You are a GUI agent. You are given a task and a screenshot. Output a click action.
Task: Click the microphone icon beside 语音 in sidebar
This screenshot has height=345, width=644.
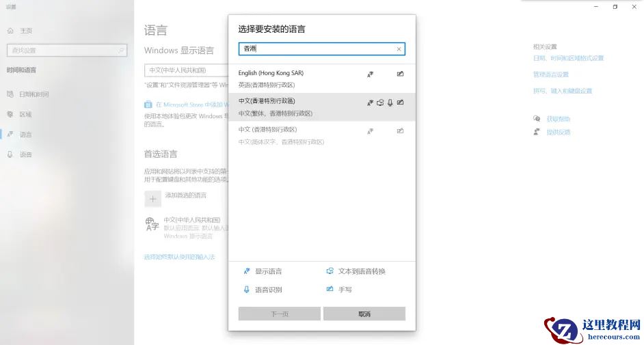(x=10, y=154)
